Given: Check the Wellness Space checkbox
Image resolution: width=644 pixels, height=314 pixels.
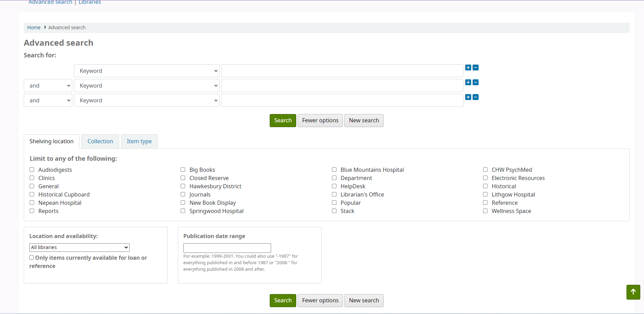Looking at the screenshot, I should click(x=485, y=211).
